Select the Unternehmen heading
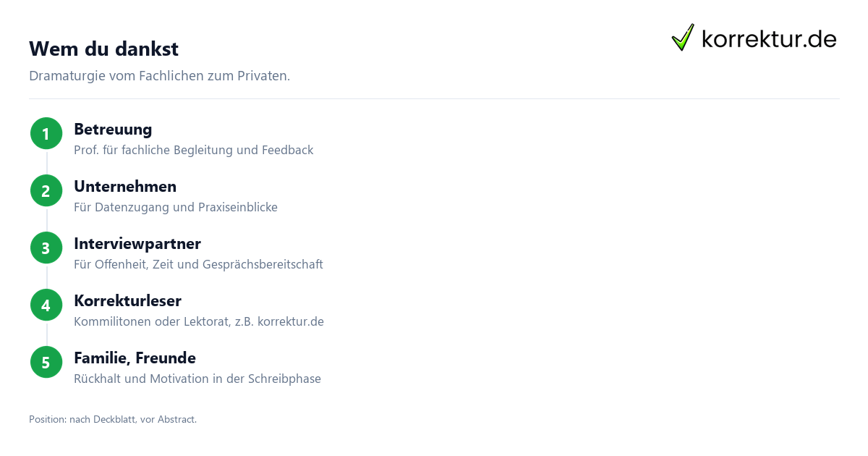The image size is (868, 456). [125, 187]
